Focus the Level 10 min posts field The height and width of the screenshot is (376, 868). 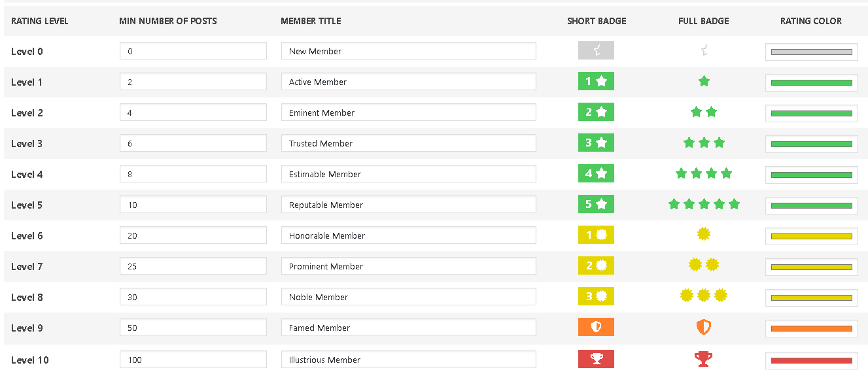(x=193, y=360)
